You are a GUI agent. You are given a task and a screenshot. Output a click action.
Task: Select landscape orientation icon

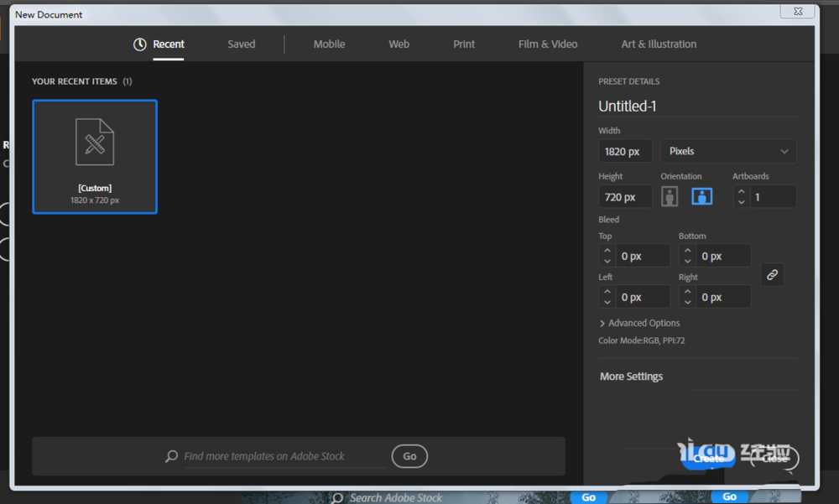click(701, 196)
